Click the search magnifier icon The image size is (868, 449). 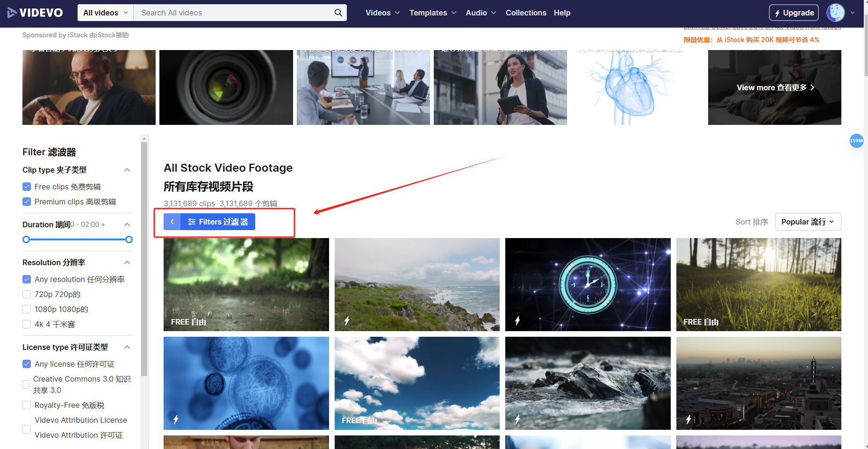coord(338,13)
